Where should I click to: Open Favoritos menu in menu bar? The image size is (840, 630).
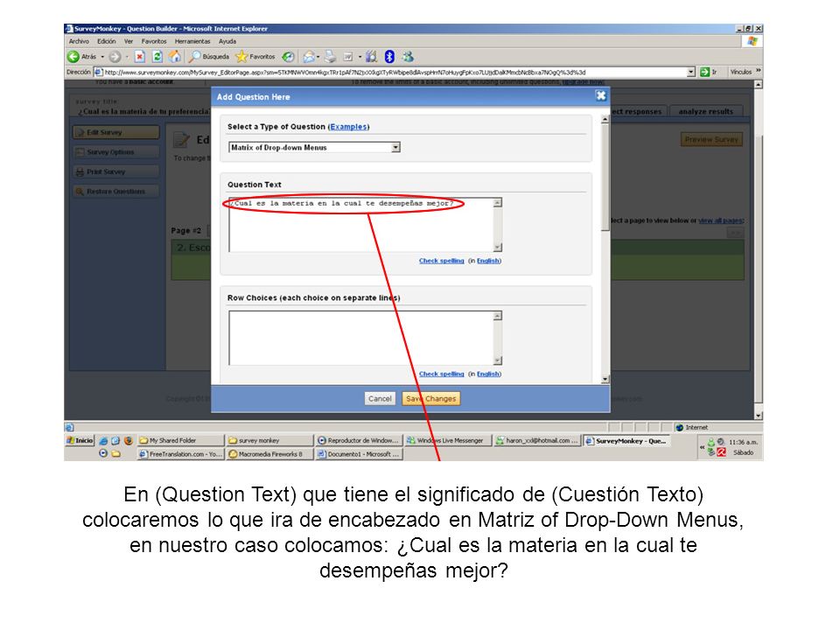(154, 41)
